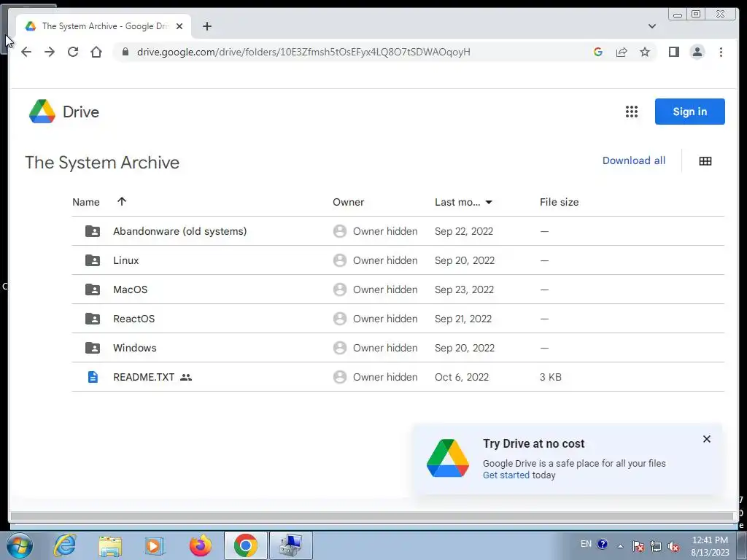Bookmark this tab with the star icon

(645, 52)
